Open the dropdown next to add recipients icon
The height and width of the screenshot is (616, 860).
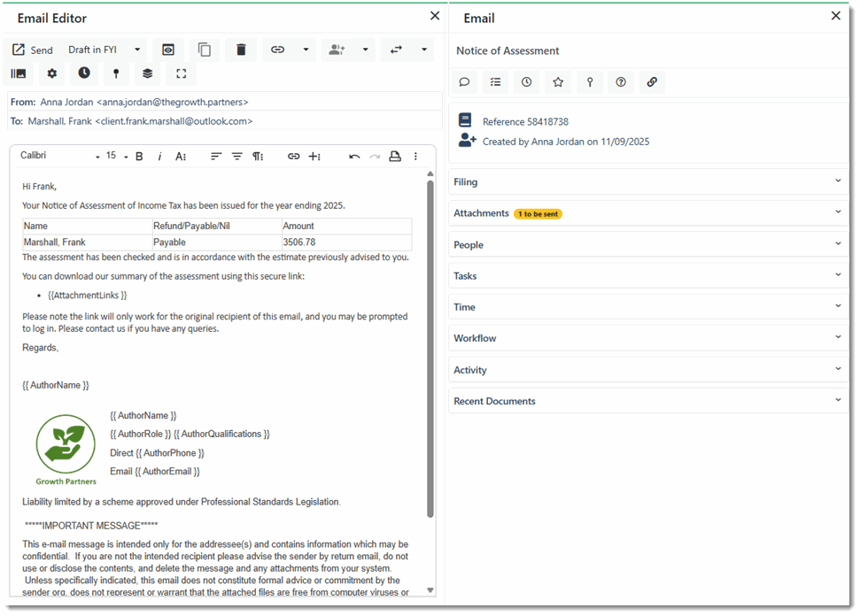[365, 50]
